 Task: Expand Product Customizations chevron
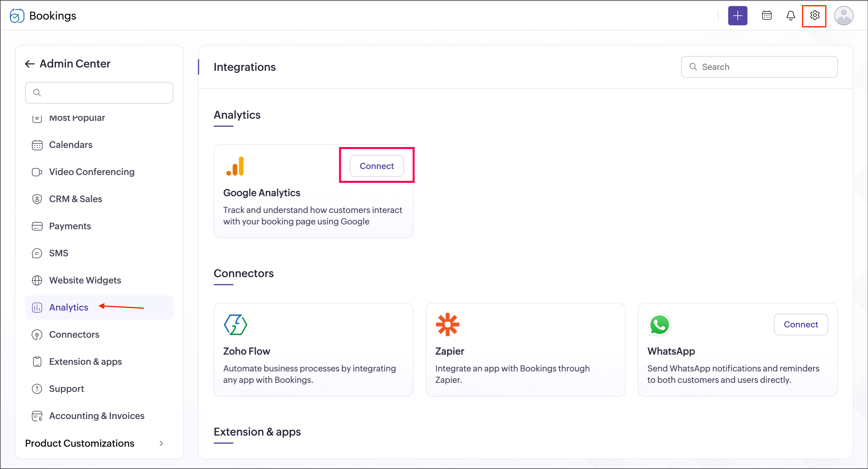[161, 443]
